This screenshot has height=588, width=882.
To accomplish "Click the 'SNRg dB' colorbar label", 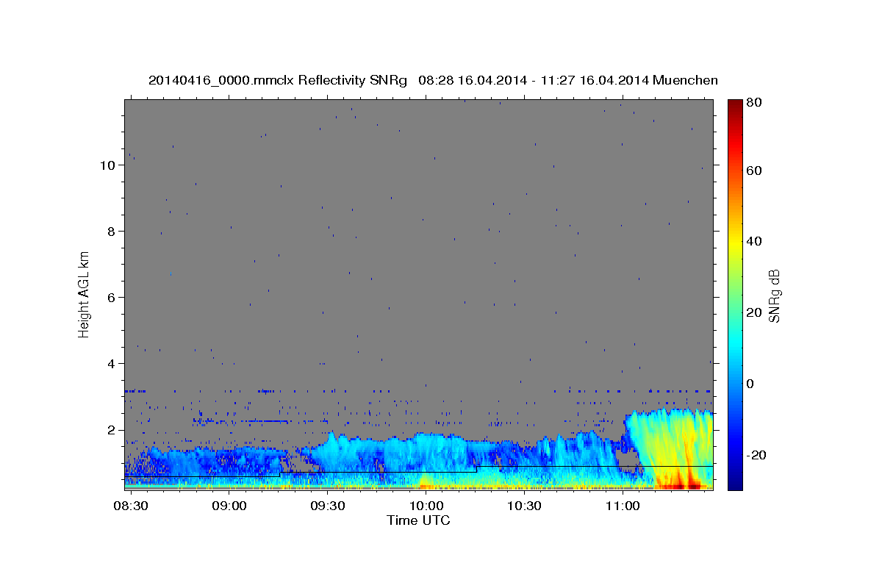I will tap(774, 295).
